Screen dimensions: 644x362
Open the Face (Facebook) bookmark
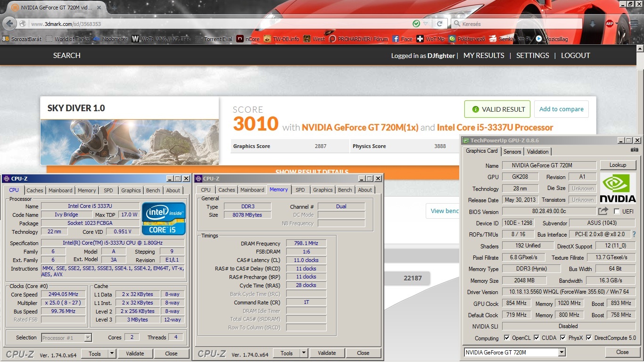click(x=402, y=39)
